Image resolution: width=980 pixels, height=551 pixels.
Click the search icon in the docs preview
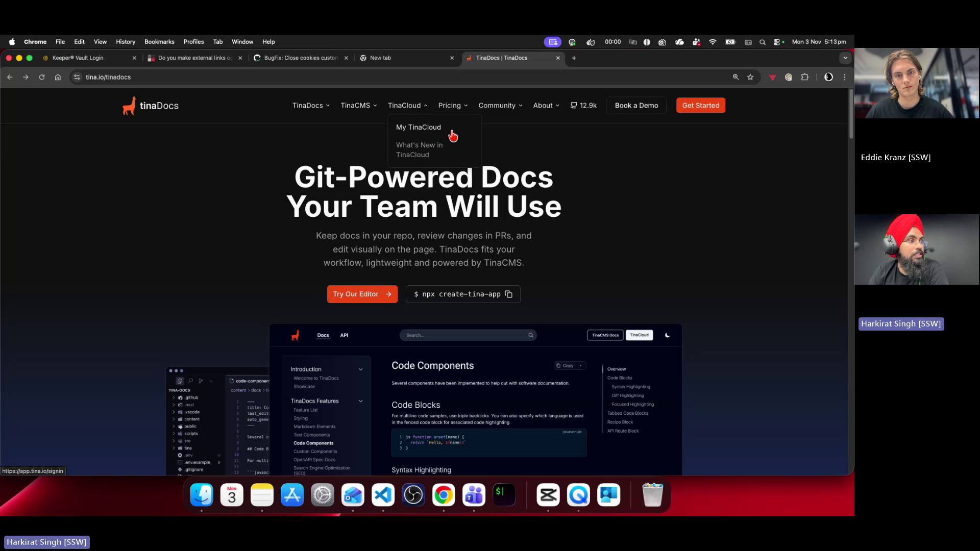[x=531, y=335]
